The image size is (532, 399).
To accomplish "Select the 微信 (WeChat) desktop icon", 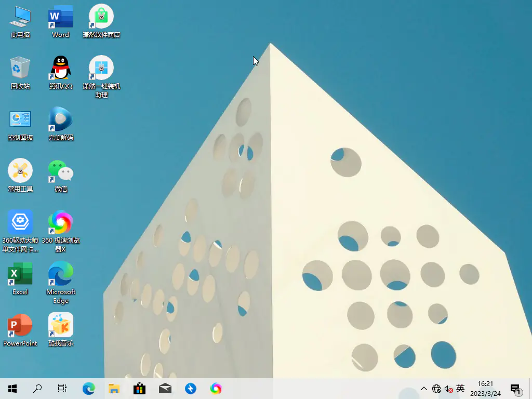I will pos(60,171).
